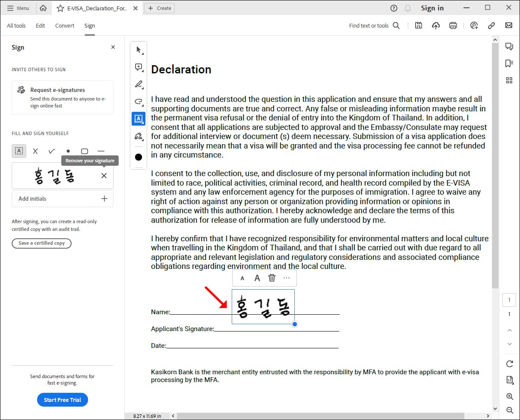Click the cloud upload icon
The height and width of the screenshot is (420, 520).
436,26
